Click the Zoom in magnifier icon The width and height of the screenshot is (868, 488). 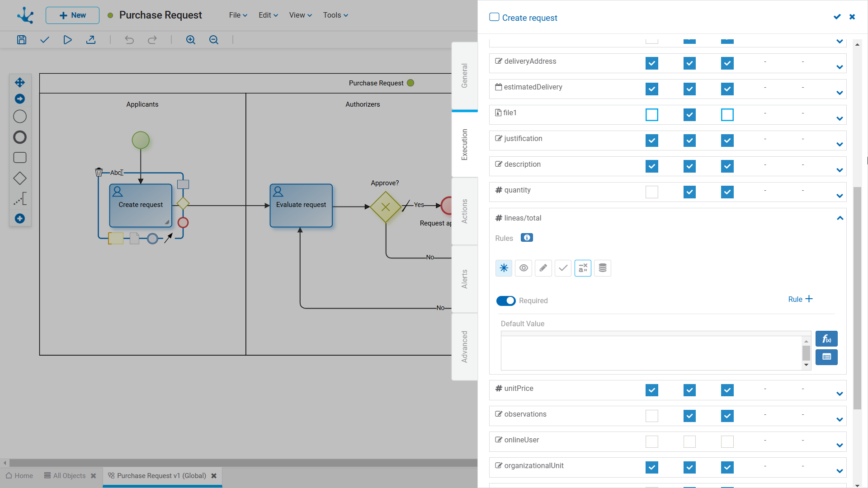(191, 40)
